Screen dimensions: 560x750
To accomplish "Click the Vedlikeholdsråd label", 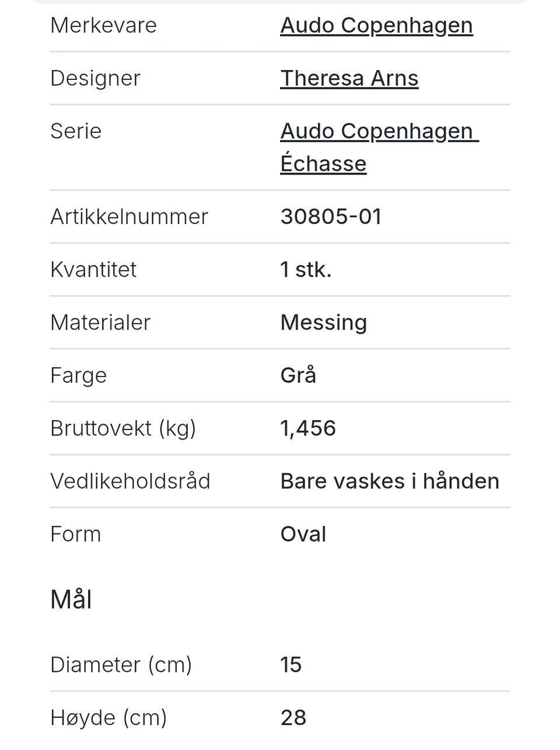I will [x=130, y=482].
